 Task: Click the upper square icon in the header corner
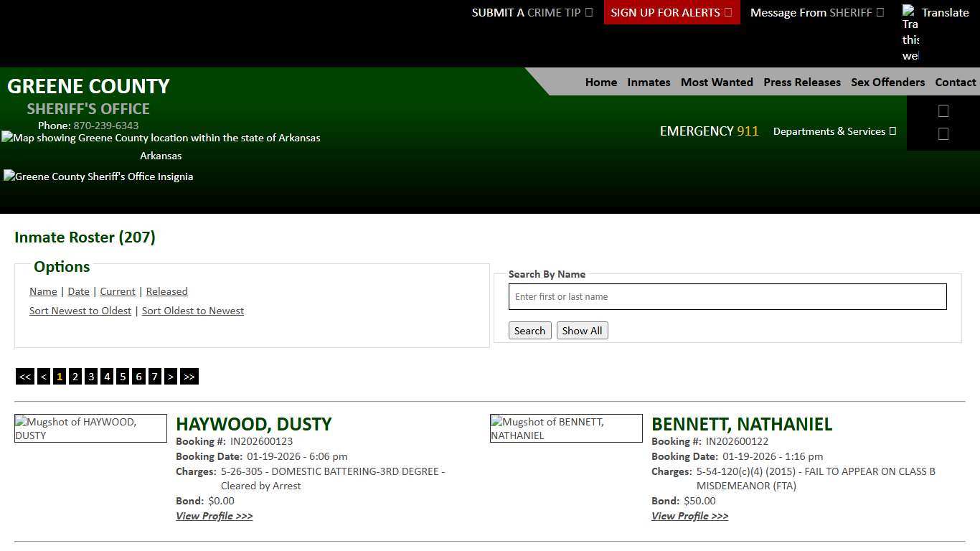[943, 110]
